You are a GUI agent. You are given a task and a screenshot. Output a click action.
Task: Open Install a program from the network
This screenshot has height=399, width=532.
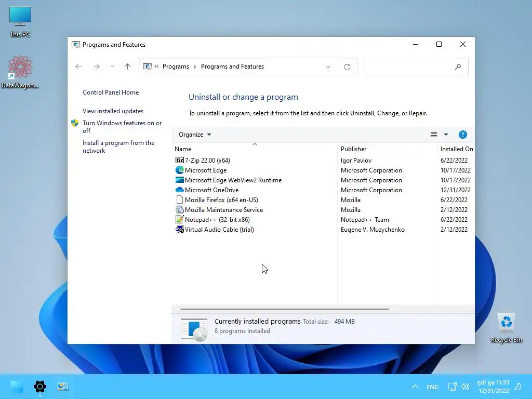pos(118,147)
